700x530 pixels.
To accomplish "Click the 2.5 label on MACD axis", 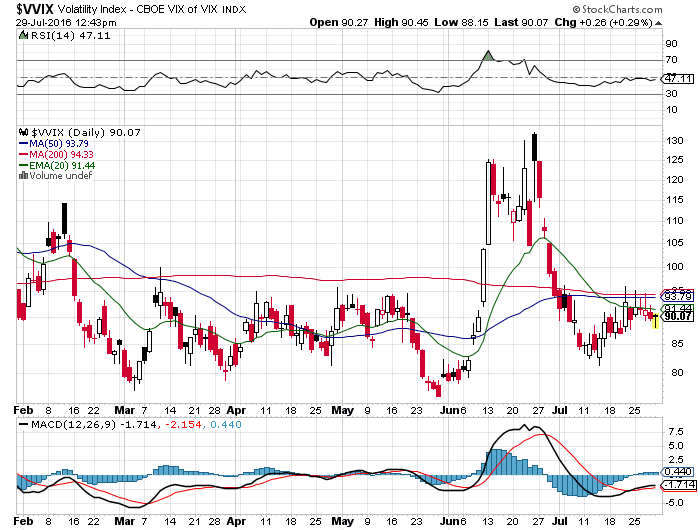I will click(676, 460).
